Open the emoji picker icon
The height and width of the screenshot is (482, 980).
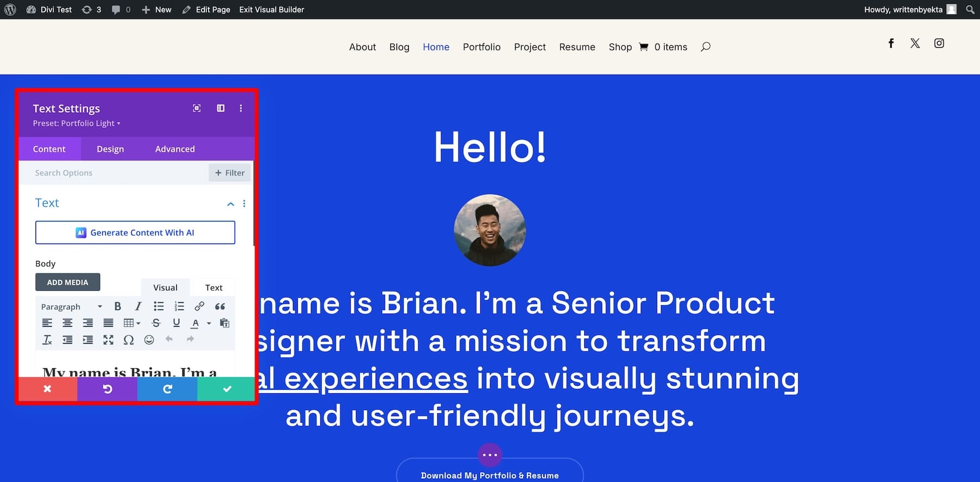point(149,340)
